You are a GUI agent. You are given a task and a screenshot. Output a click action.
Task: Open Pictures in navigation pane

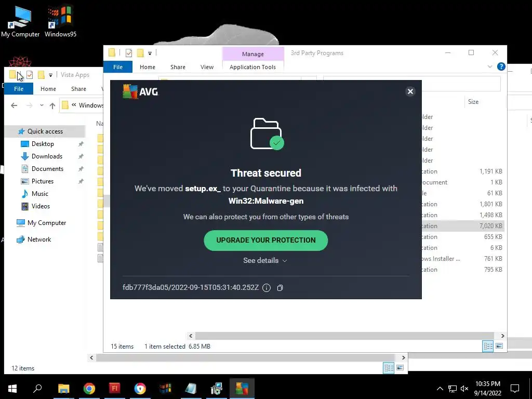tap(43, 181)
